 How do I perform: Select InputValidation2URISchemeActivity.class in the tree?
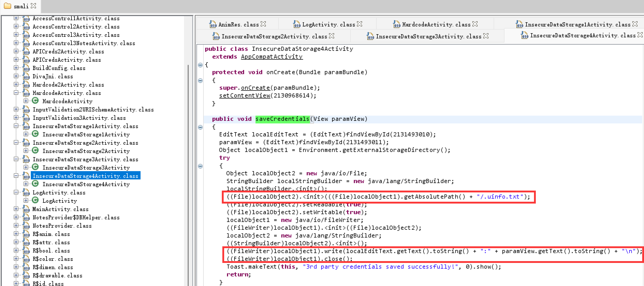tap(93, 110)
